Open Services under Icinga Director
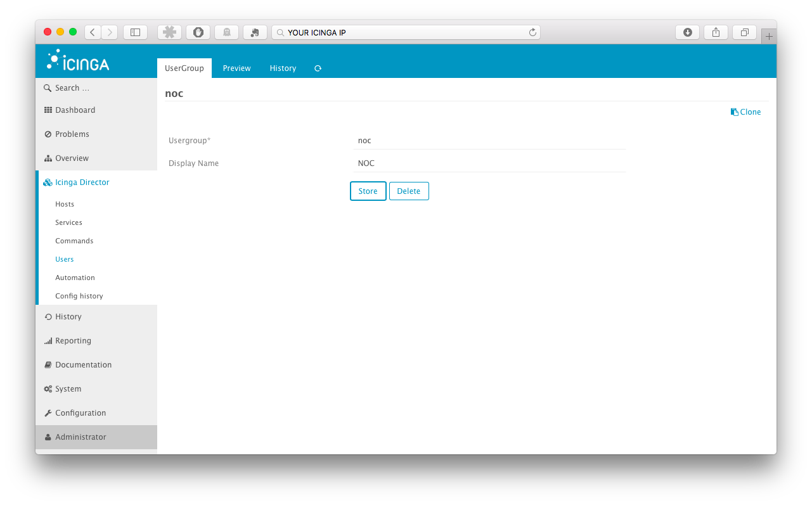 pos(68,223)
